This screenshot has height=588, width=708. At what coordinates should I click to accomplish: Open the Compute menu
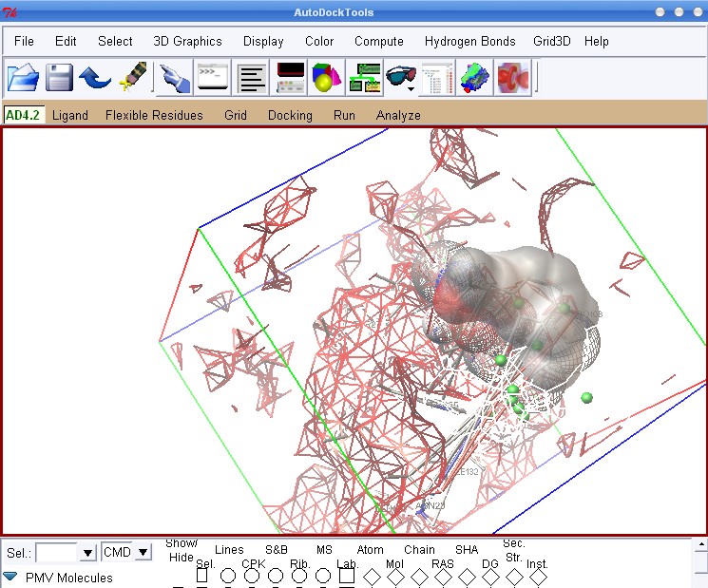point(378,42)
